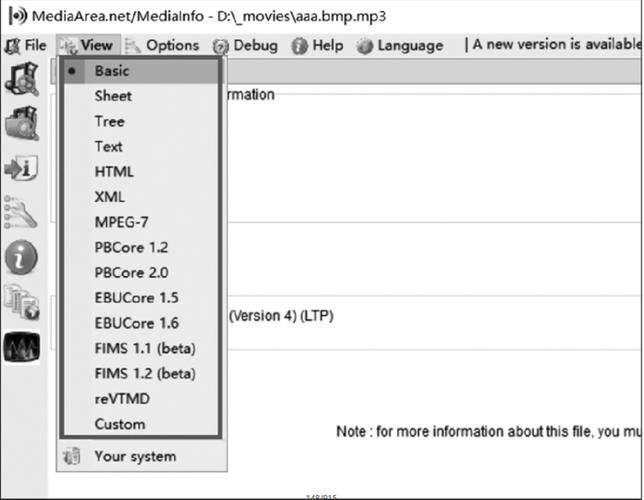Click the round About info icon

(x=21, y=258)
